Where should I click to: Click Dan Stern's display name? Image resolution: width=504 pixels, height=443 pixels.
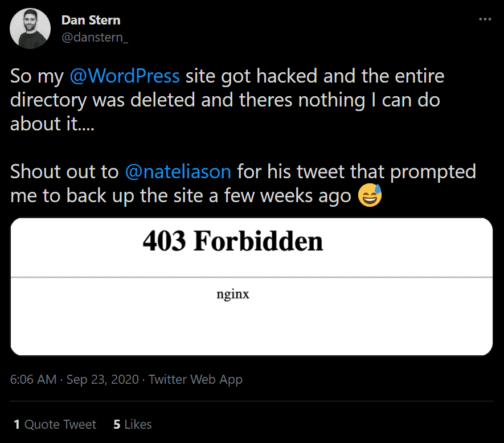click(x=91, y=20)
